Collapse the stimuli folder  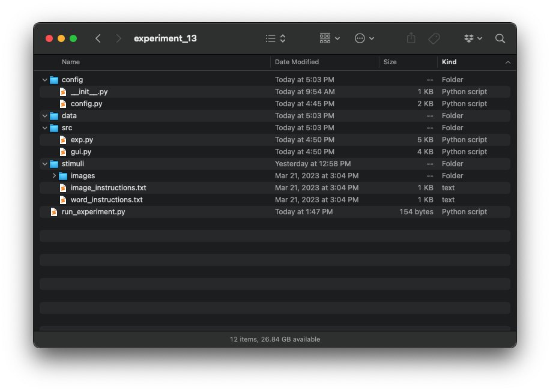coord(45,164)
